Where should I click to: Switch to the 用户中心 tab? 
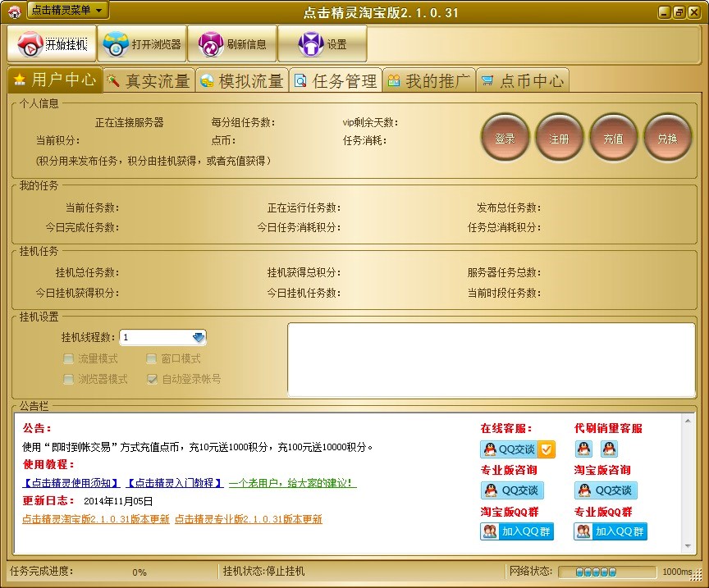[55, 80]
